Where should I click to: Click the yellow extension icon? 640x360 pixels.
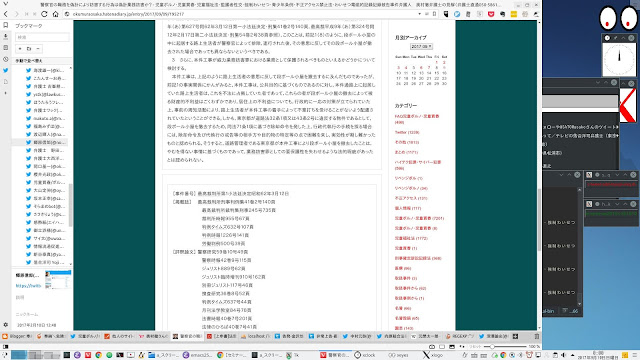pyautogui.click(x=514, y=14)
